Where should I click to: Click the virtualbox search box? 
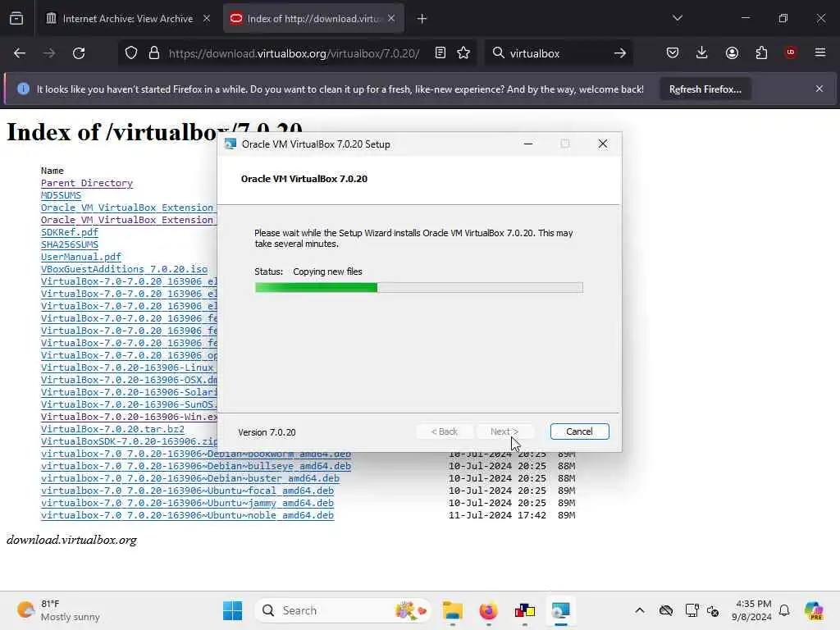click(x=557, y=53)
